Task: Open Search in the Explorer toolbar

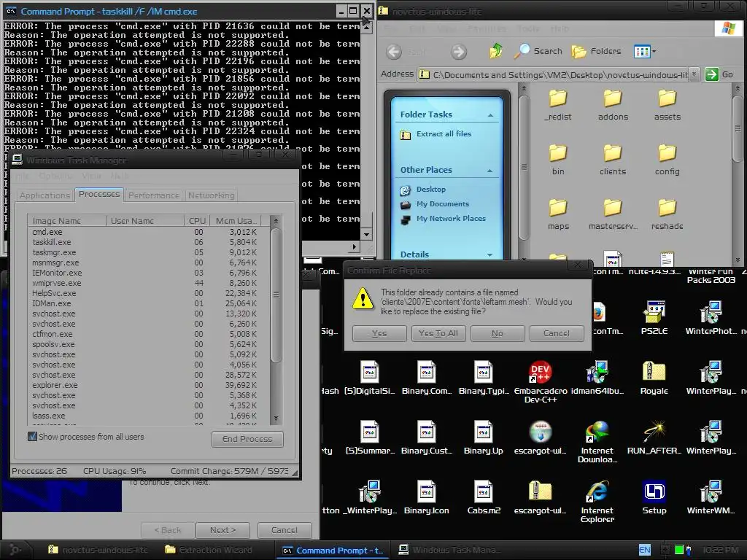Action: [x=538, y=51]
